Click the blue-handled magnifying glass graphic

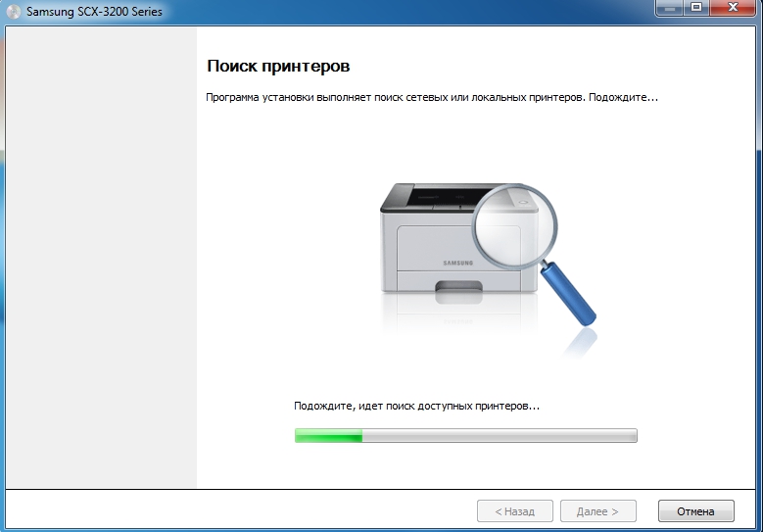pyautogui.click(x=534, y=254)
